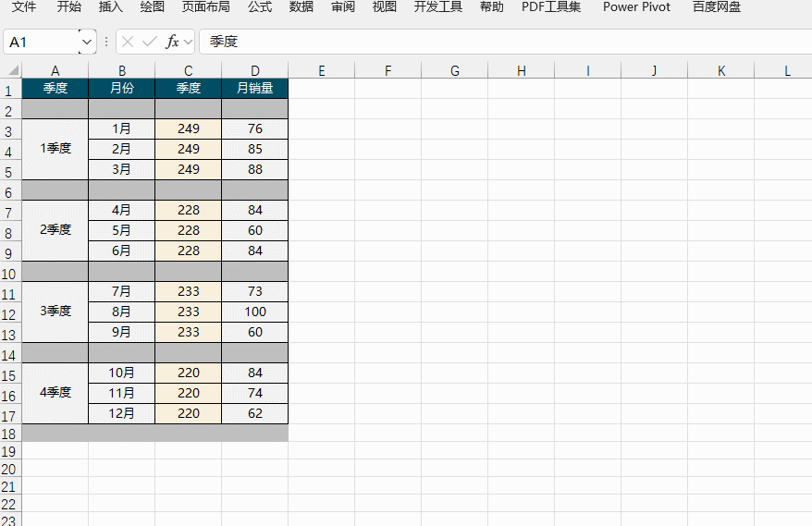Click the 228 cell in the 4月 row
The height and width of the screenshot is (526, 812).
(x=189, y=210)
